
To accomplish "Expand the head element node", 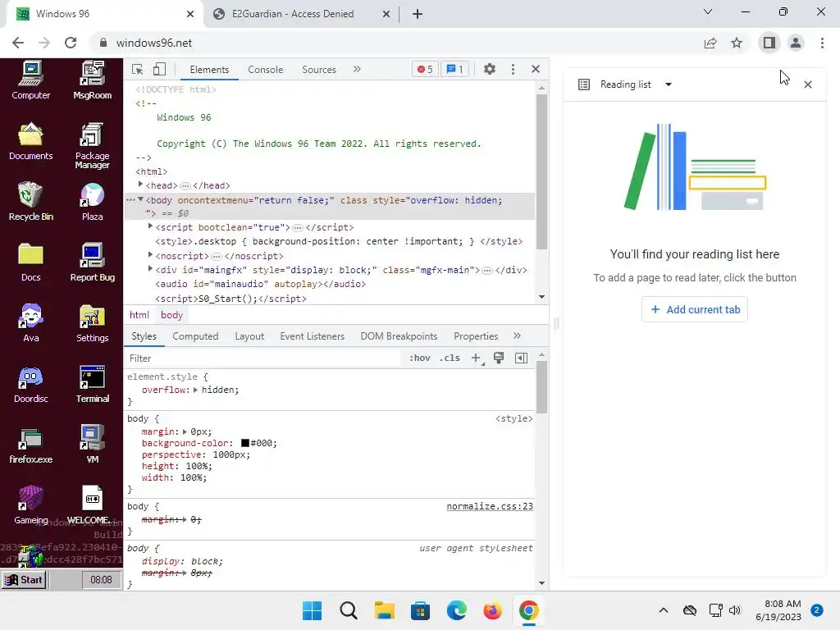I will coord(140,185).
